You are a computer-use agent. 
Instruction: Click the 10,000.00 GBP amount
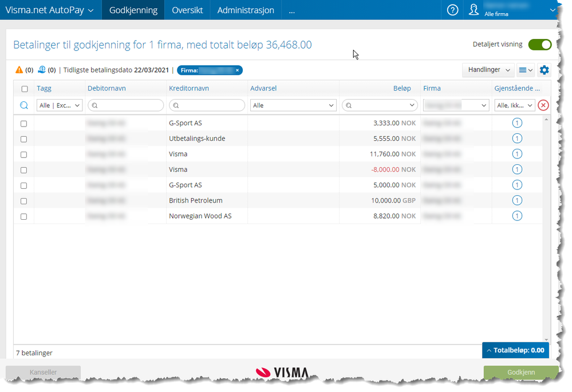pyautogui.click(x=393, y=200)
